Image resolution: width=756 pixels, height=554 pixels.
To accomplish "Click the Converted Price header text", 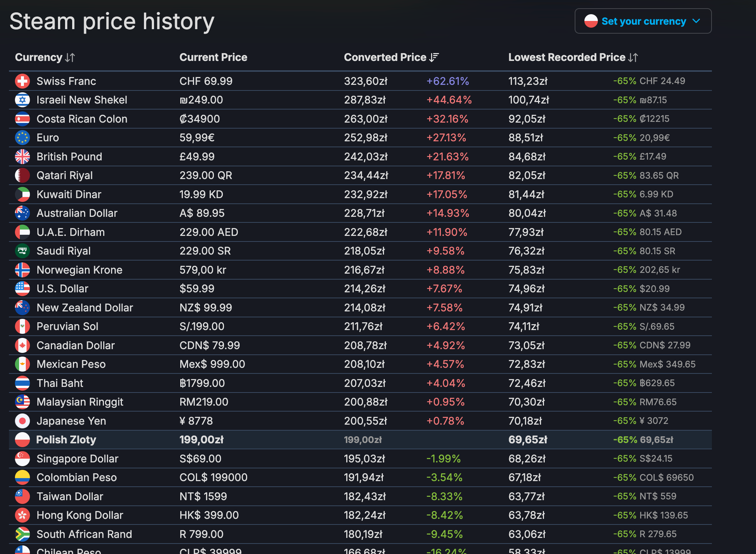I will [x=385, y=57].
